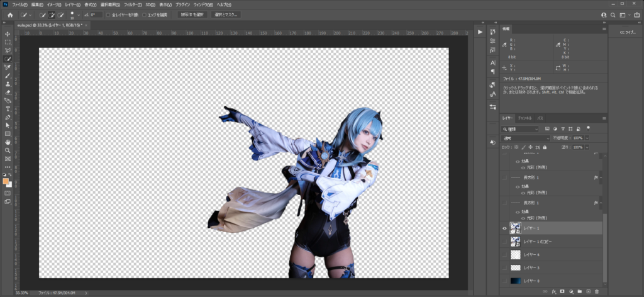The height and width of the screenshot is (297, 644).
Task: Open the フィルター(T) menu
Action: [131, 4]
